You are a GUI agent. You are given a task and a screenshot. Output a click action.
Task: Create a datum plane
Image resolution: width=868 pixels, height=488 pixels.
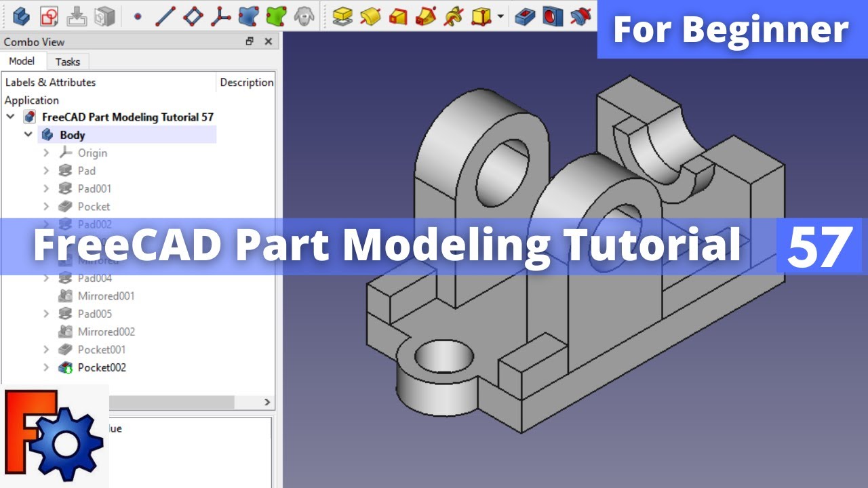point(194,16)
